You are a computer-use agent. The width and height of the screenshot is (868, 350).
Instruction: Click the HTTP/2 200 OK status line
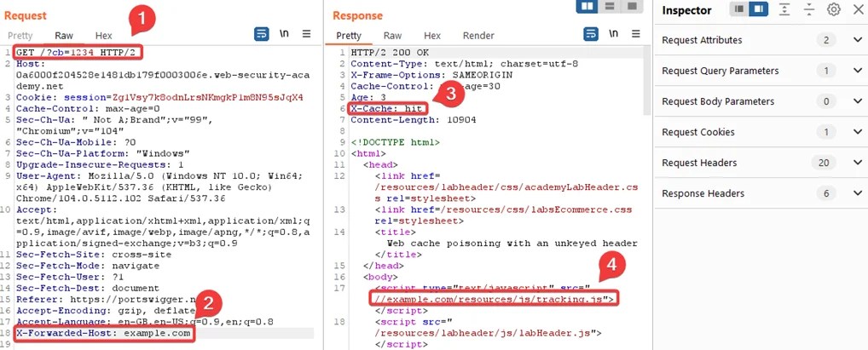[x=390, y=53]
